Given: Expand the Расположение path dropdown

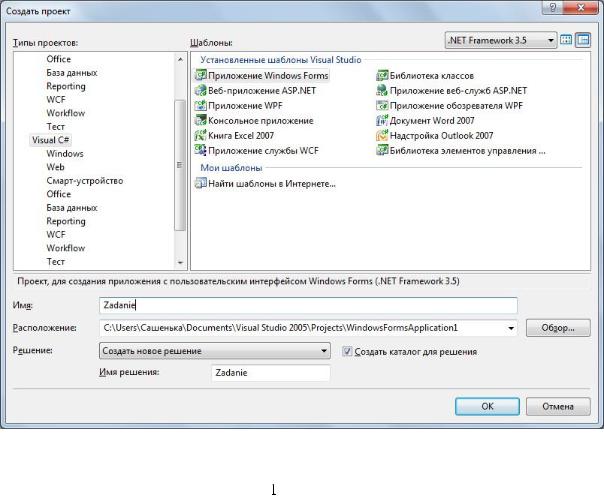Looking at the screenshot, I should pyautogui.click(x=511, y=328).
